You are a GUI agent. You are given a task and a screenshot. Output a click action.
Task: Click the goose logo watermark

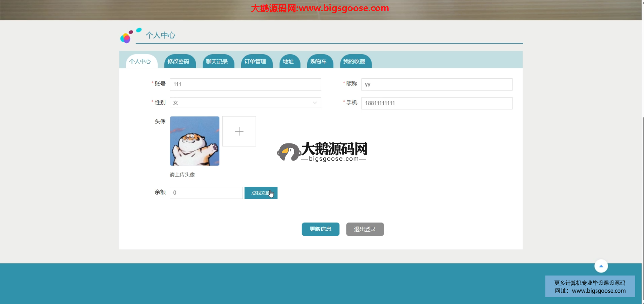tap(322, 152)
